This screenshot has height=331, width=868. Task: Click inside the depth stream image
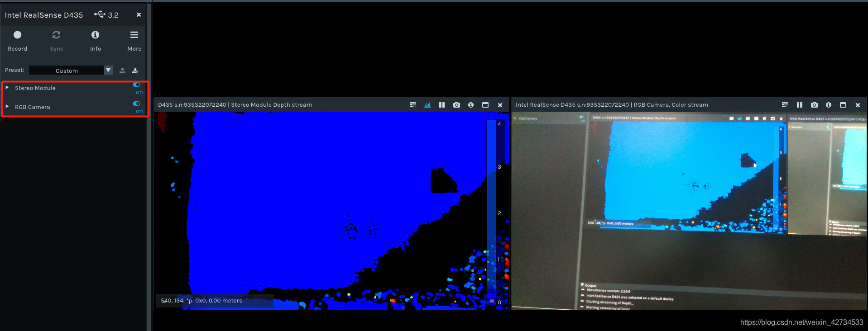tap(331, 211)
